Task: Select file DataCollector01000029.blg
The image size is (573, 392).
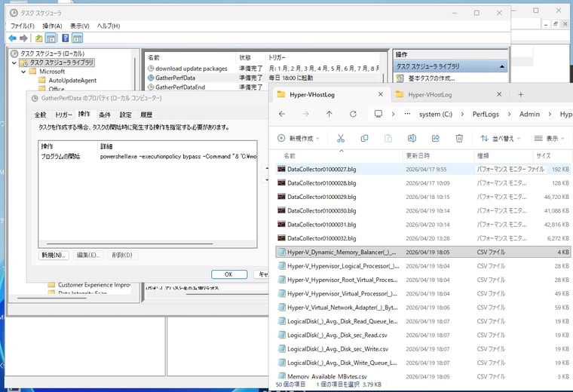Action: coord(423,197)
